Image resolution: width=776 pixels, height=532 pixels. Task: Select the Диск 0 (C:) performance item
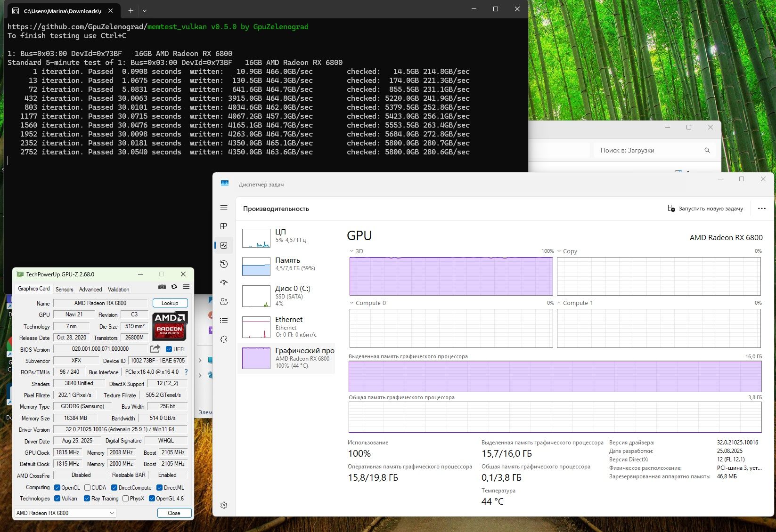(287, 296)
